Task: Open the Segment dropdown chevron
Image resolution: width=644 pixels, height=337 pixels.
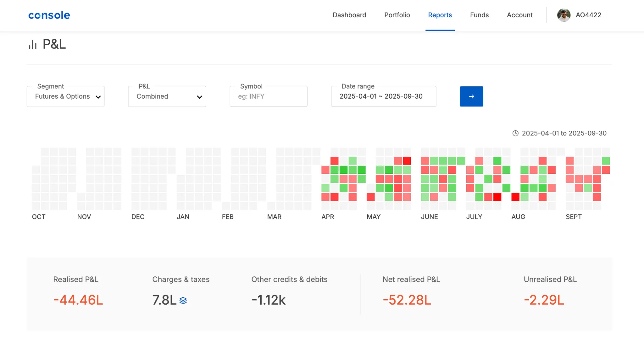Action: (x=98, y=97)
